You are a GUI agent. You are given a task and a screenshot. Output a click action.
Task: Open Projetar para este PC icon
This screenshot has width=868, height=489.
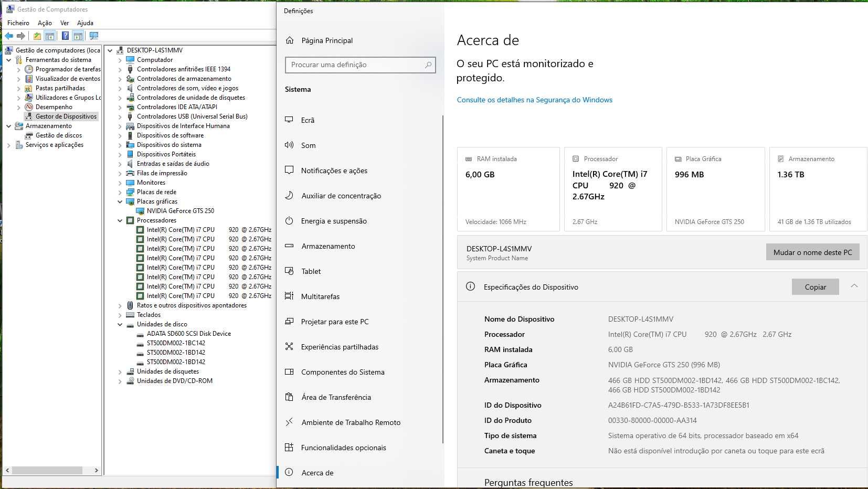point(289,321)
